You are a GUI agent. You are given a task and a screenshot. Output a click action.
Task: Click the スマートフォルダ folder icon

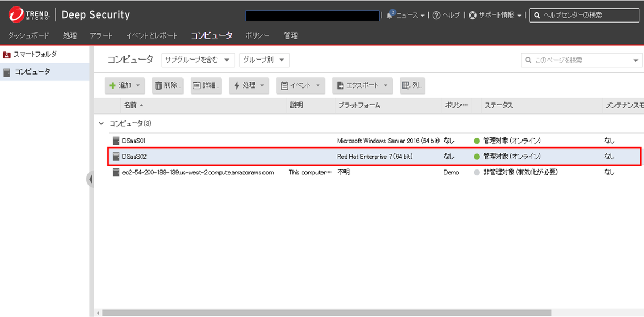[6, 55]
